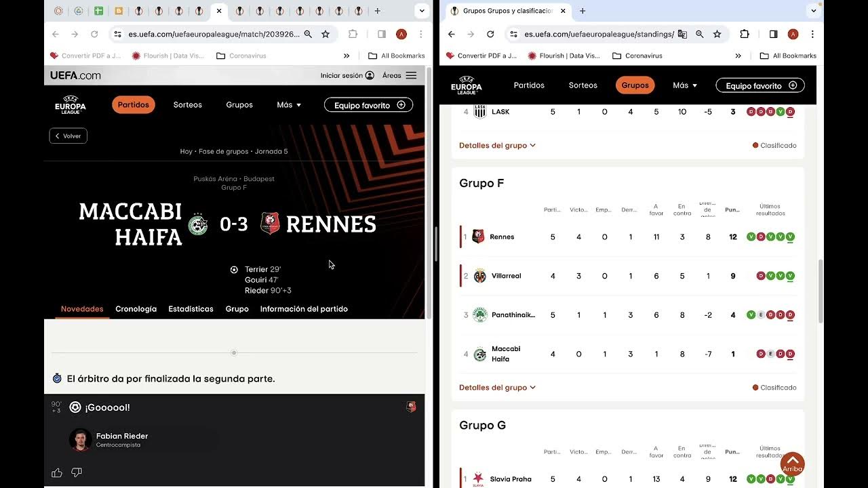Click the Volver back button
Screen dimensions: 868x488
tap(68, 136)
